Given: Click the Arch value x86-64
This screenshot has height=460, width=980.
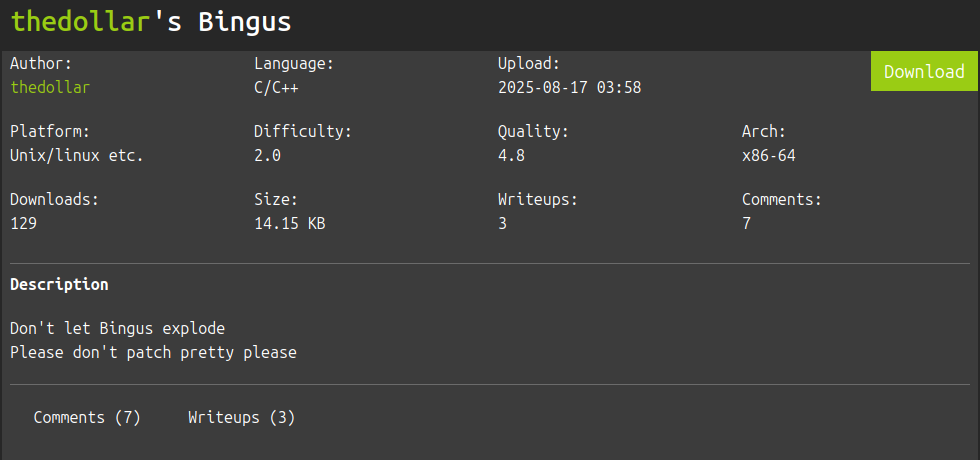Looking at the screenshot, I should point(768,155).
